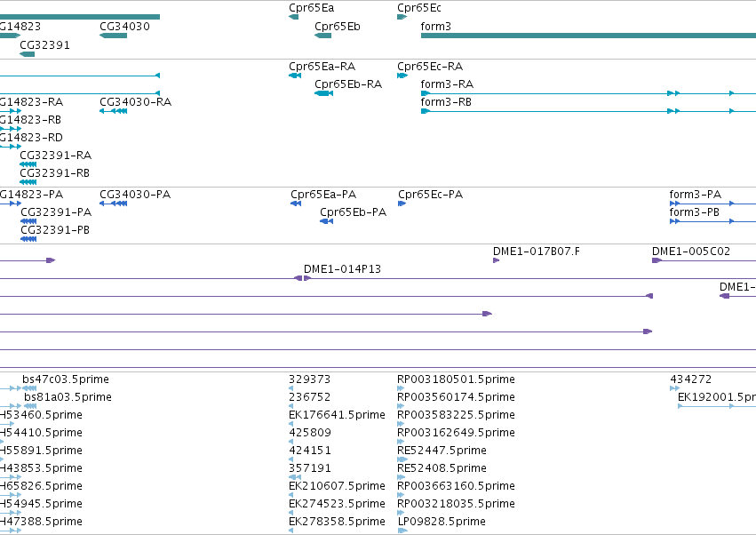Select the CG34030 gene label

[125, 27]
